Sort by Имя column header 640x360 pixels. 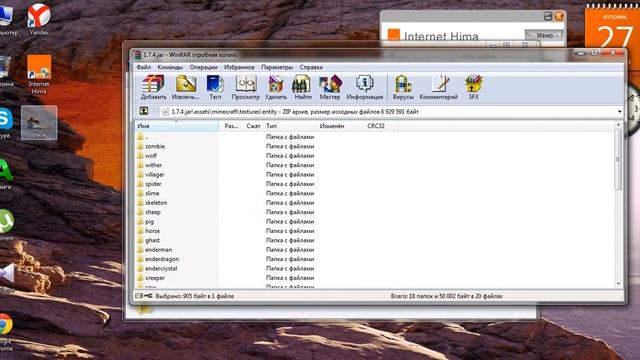coord(176,126)
